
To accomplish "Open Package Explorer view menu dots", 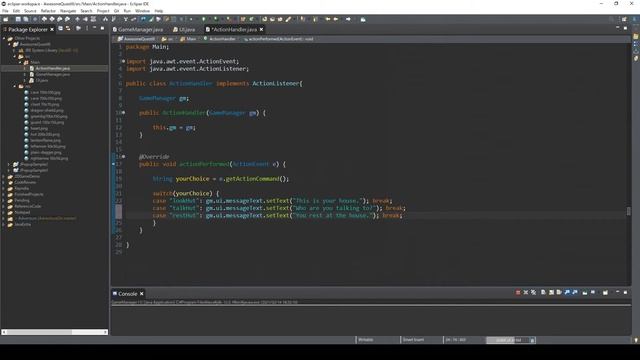I will 87,29.
